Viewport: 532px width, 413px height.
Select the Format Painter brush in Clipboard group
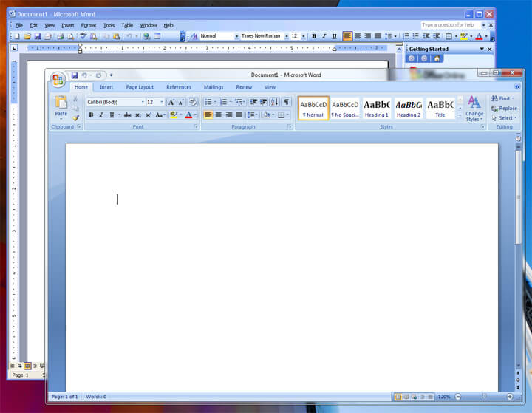click(75, 117)
